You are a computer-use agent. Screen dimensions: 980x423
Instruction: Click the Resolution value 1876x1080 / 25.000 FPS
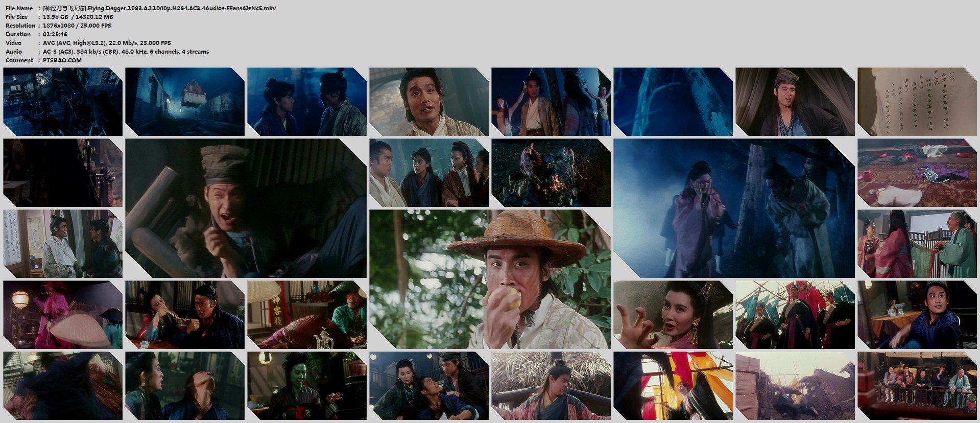click(x=77, y=26)
